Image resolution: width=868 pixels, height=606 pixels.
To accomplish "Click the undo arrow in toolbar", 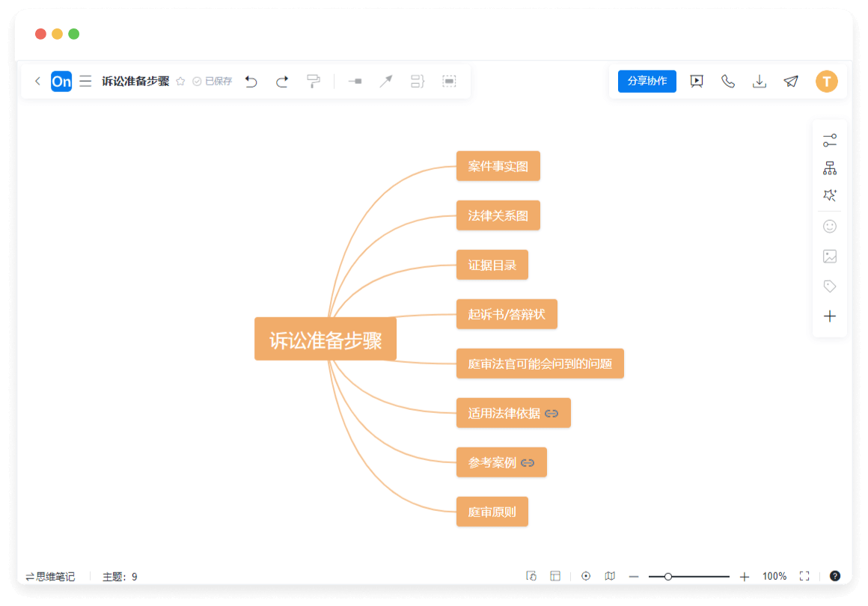I will (251, 82).
